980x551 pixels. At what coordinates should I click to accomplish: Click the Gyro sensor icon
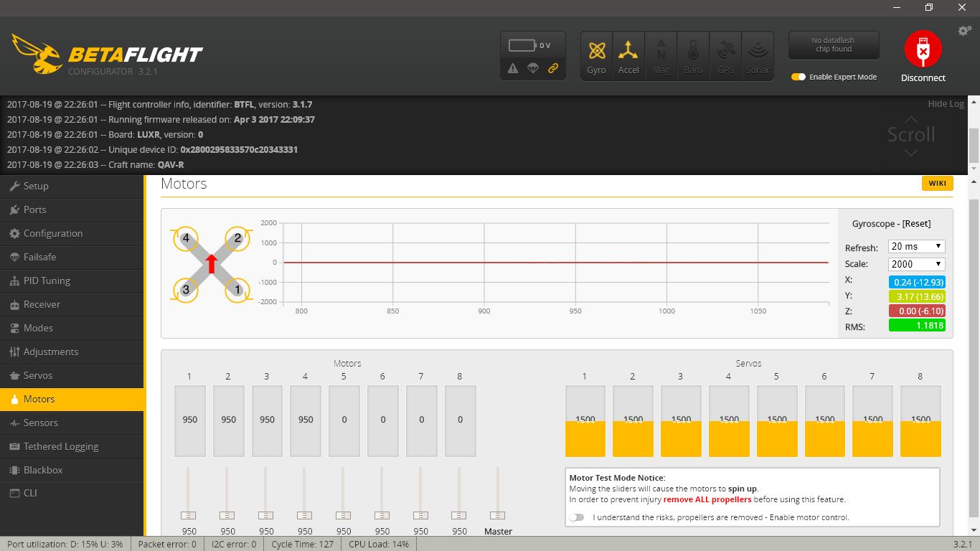[596, 56]
